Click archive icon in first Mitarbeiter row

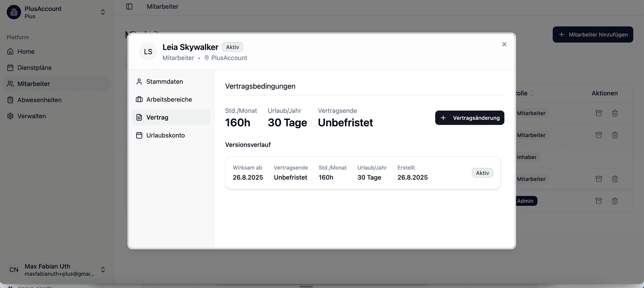click(599, 113)
